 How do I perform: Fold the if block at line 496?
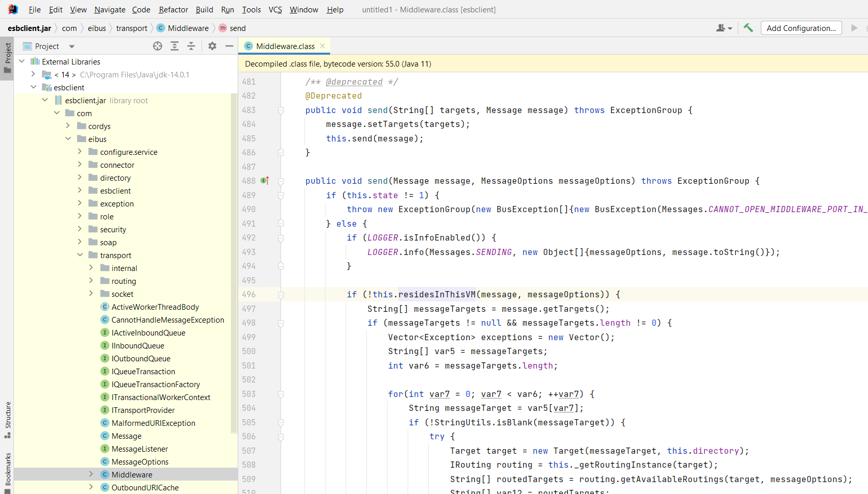pos(281,295)
